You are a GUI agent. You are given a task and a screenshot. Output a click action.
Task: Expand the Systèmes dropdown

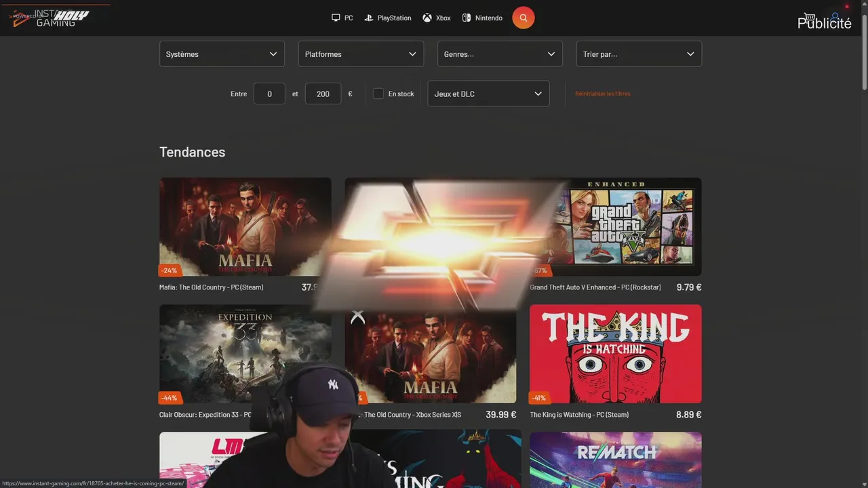(222, 54)
